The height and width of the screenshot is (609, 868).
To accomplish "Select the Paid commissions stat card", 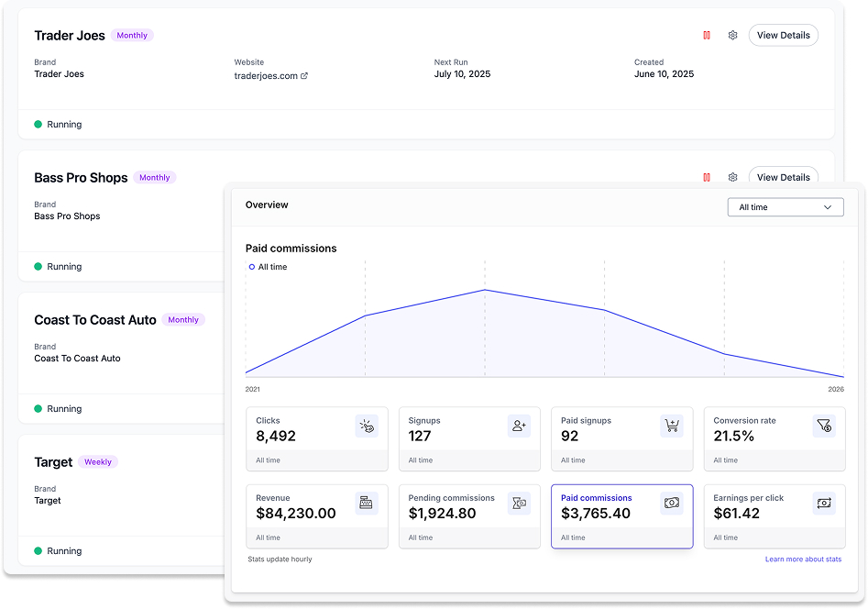I will pyautogui.click(x=622, y=516).
